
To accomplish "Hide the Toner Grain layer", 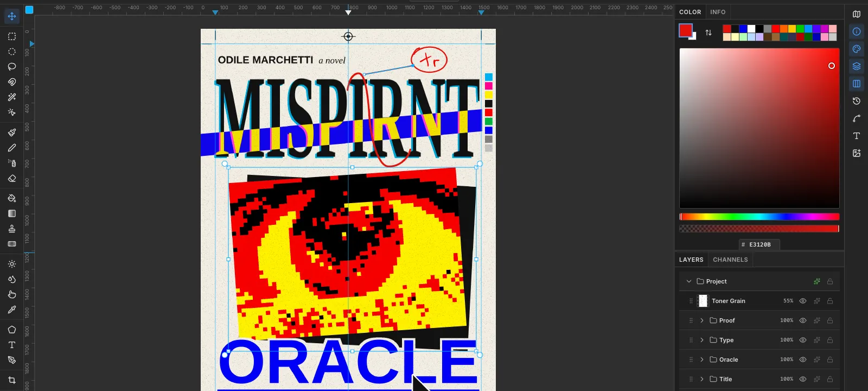I will pyautogui.click(x=803, y=301).
